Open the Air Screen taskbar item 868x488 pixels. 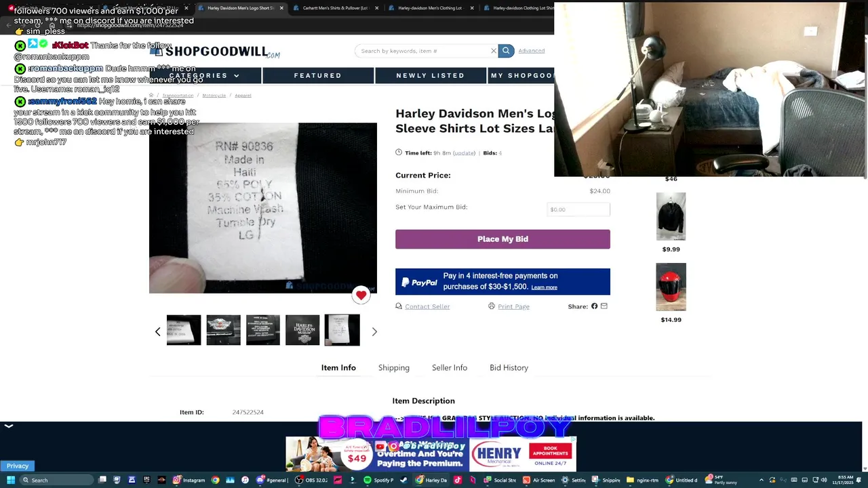(538, 480)
